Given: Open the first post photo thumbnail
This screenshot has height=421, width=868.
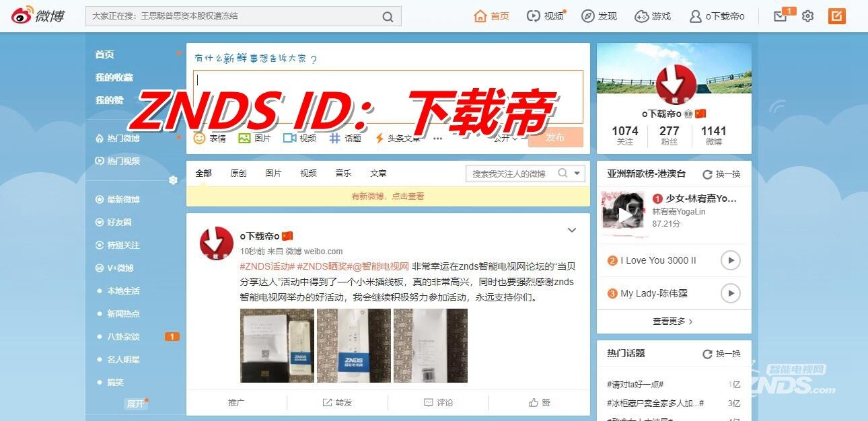Looking at the screenshot, I should (x=277, y=346).
